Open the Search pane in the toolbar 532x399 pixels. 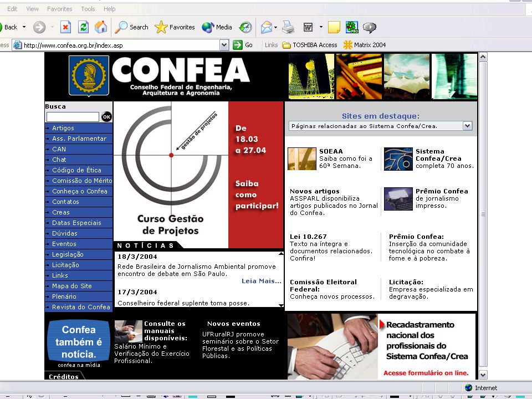[132, 27]
